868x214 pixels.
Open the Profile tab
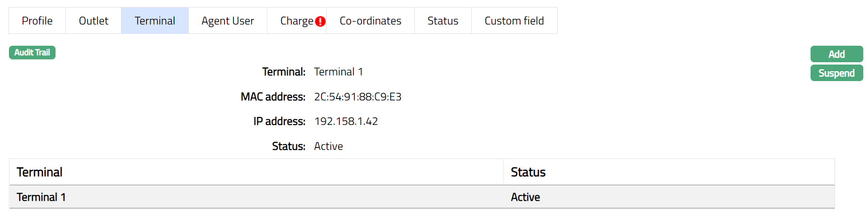pyautogui.click(x=37, y=21)
